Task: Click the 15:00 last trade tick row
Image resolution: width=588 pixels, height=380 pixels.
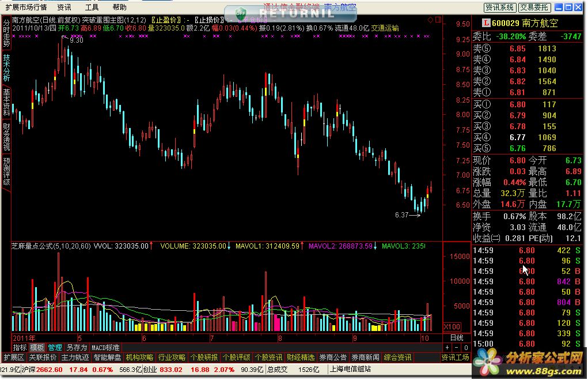Action: coord(528,344)
